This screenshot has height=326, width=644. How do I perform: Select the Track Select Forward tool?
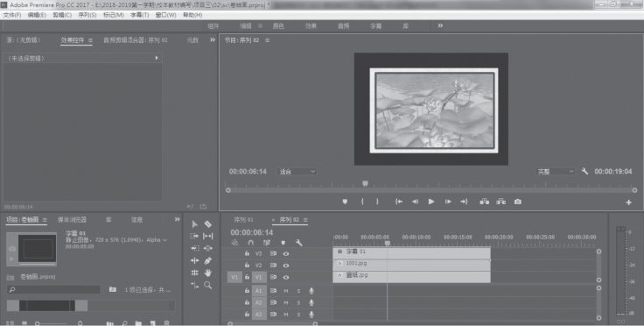pos(194,236)
